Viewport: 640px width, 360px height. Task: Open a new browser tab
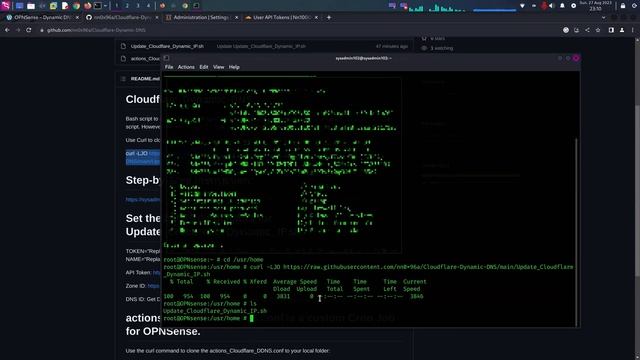point(329,18)
